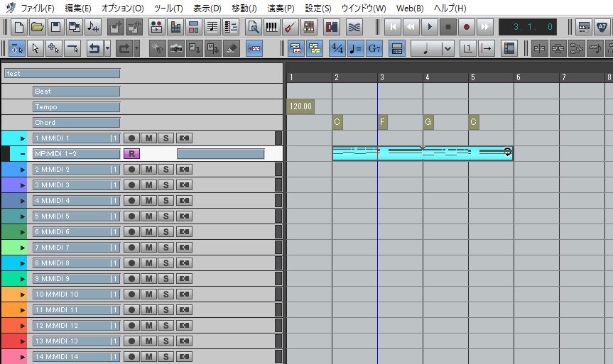The image size is (613, 364).
Task: Click the Save As double-floppy icon
Action: [x=75, y=27]
